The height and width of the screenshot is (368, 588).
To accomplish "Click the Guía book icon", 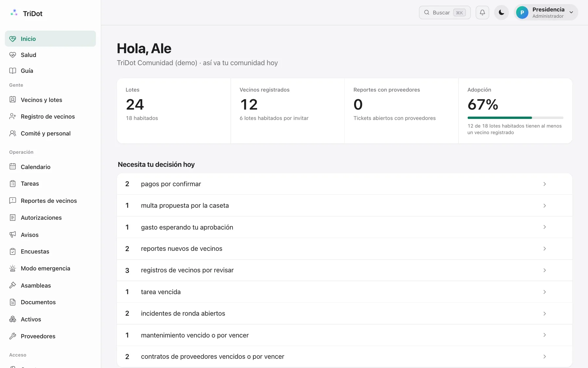I will (x=13, y=71).
